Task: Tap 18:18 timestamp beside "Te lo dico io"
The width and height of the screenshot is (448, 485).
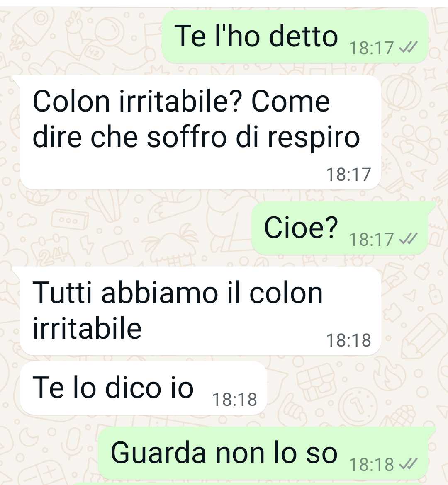Action: (235, 399)
